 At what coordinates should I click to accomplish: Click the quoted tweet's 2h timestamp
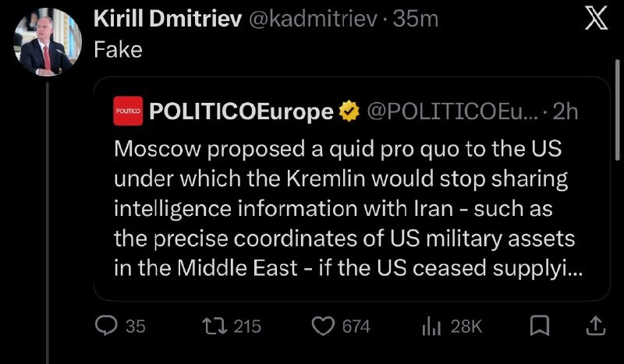pyautogui.click(x=564, y=111)
